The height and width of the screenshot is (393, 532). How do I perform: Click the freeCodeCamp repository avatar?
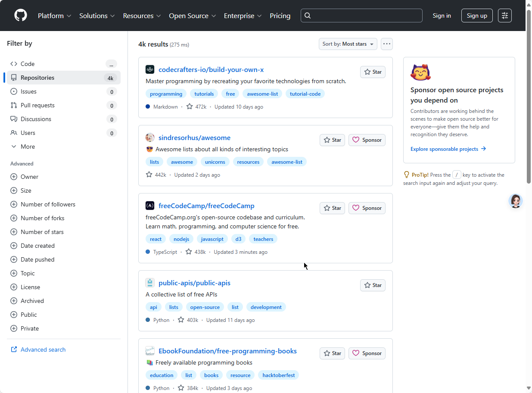pos(150,206)
